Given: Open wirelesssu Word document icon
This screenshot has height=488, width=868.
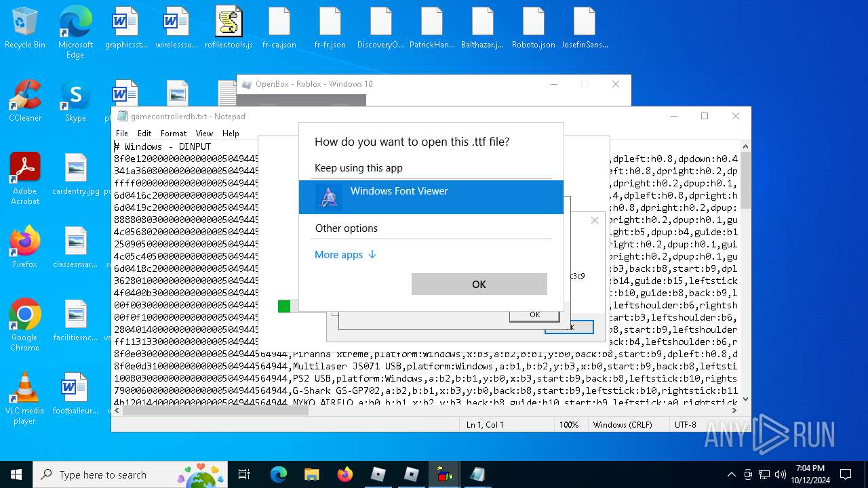Looking at the screenshot, I should coord(177,28).
